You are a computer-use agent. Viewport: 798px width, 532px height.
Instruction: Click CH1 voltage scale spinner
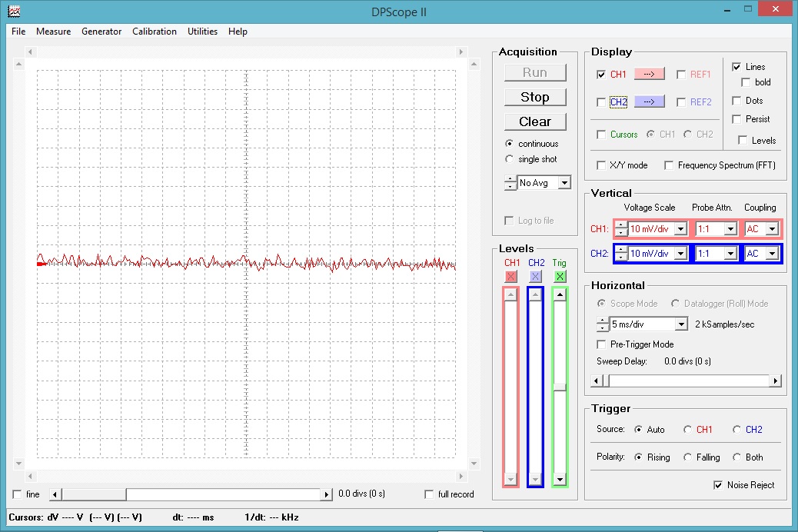[x=621, y=229]
